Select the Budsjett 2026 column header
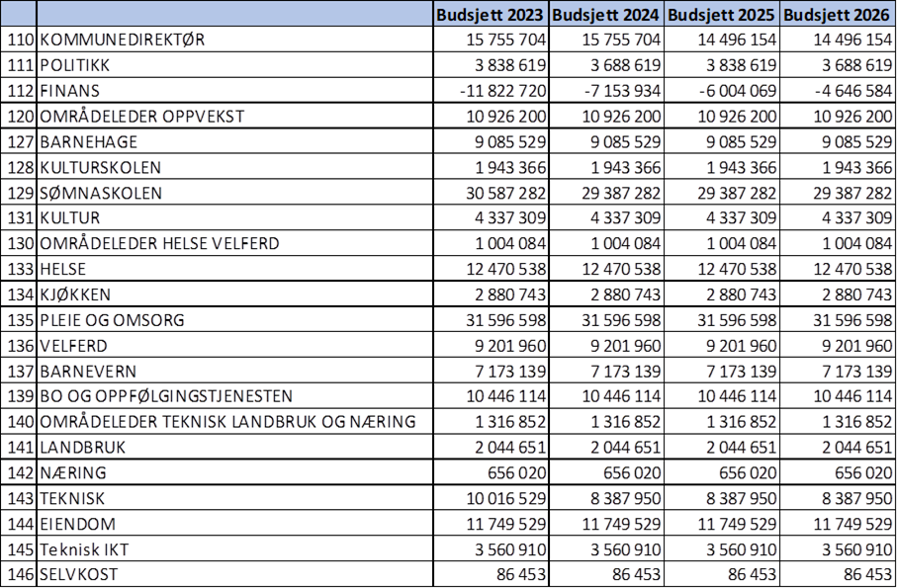The width and height of the screenshot is (897, 588). tap(838, 14)
